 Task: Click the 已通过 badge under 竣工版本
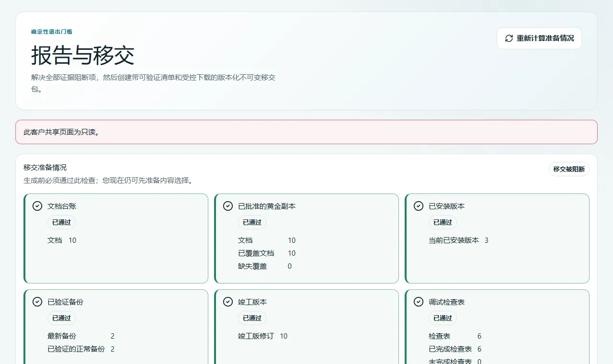pos(252,318)
